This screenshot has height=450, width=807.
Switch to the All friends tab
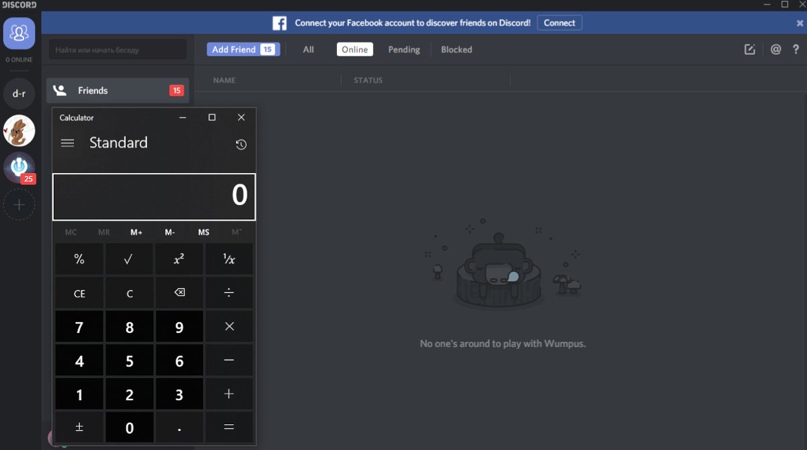coord(308,49)
